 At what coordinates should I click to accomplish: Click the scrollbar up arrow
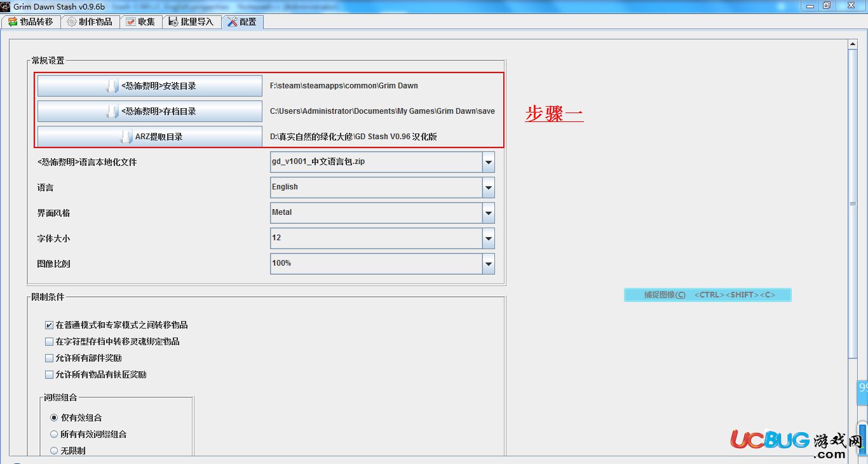853,44
